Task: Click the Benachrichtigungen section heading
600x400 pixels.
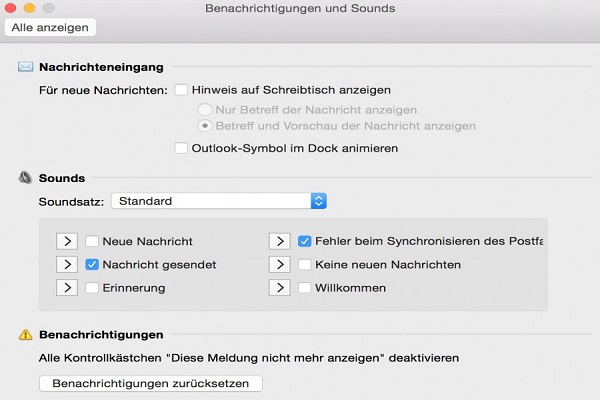Action: pyautogui.click(x=101, y=335)
